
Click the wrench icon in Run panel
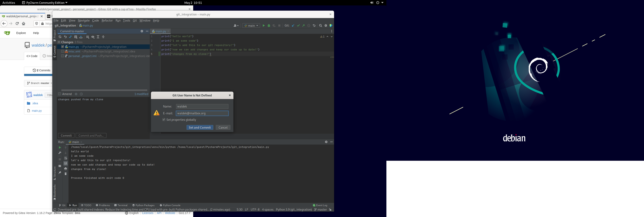pos(60,153)
